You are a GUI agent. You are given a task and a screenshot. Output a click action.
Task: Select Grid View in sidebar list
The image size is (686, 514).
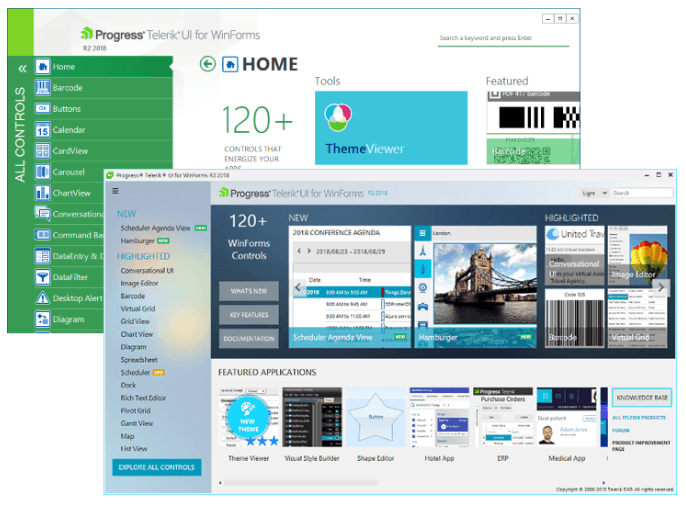tap(135, 321)
